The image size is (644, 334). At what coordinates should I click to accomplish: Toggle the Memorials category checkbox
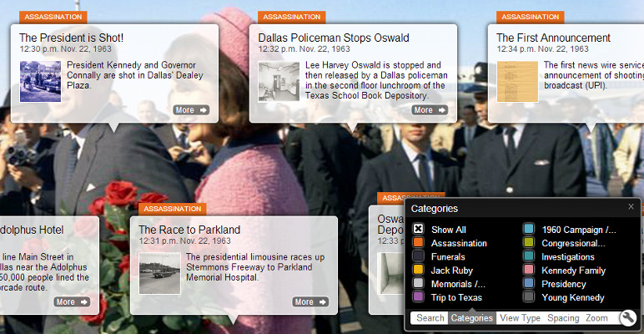pos(418,283)
